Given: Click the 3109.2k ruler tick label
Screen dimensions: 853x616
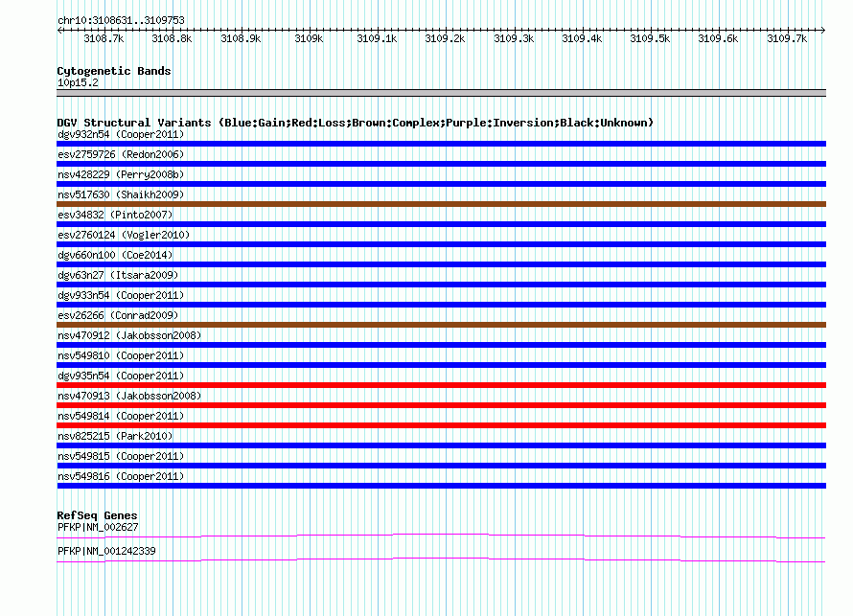Looking at the screenshot, I should (445, 38).
